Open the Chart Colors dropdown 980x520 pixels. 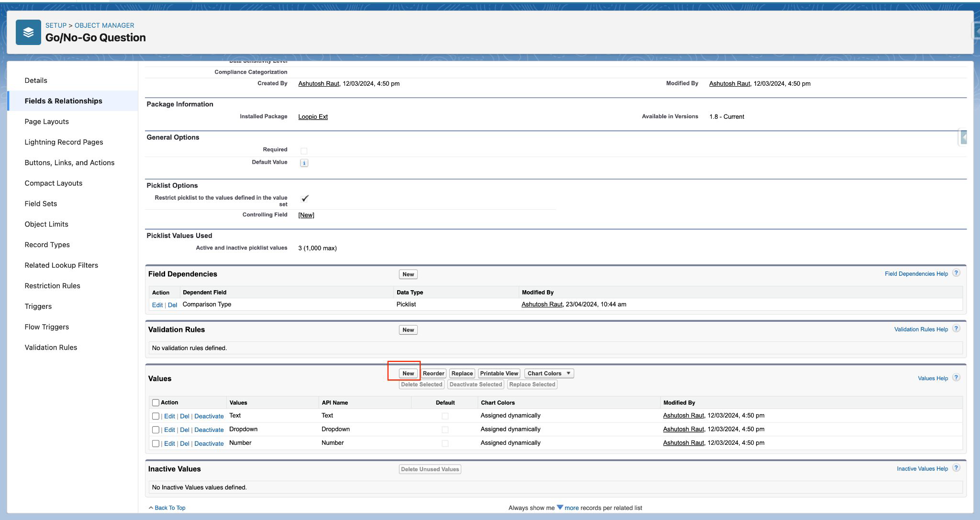(x=549, y=373)
